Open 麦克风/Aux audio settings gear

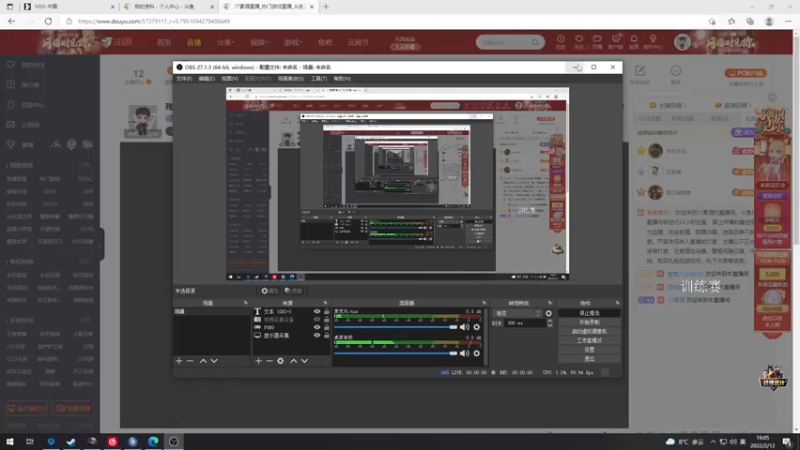pyautogui.click(x=477, y=327)
